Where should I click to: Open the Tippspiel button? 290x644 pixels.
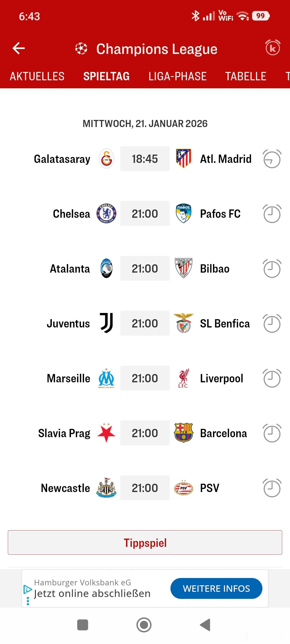point(145,543)
